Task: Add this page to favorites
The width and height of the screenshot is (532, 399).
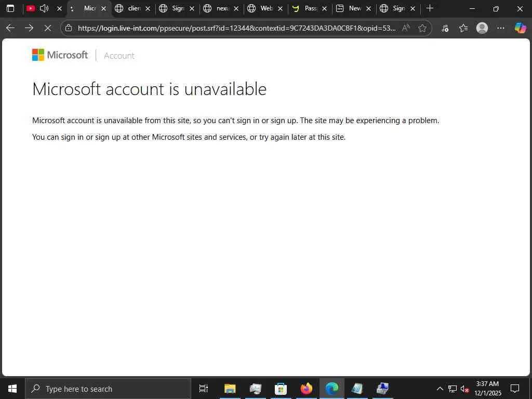Action: coord(422,28)
